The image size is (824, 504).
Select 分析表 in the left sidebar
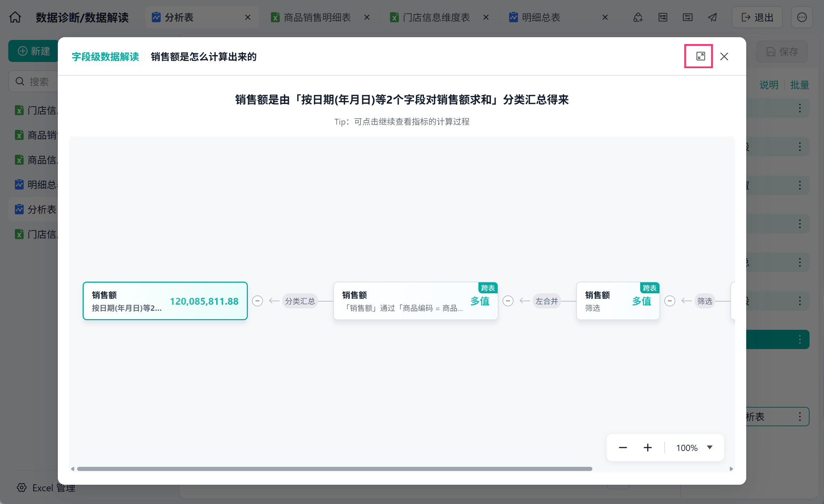point(33,209)
